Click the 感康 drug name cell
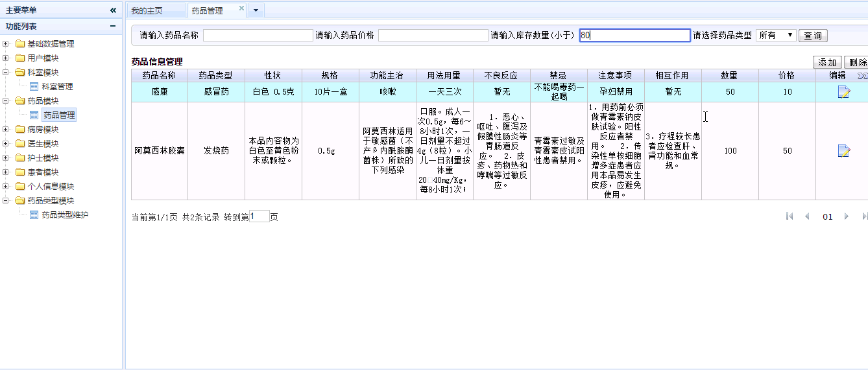Image resolution: width=868 pixels, height=370 pixels. [159, 92]
